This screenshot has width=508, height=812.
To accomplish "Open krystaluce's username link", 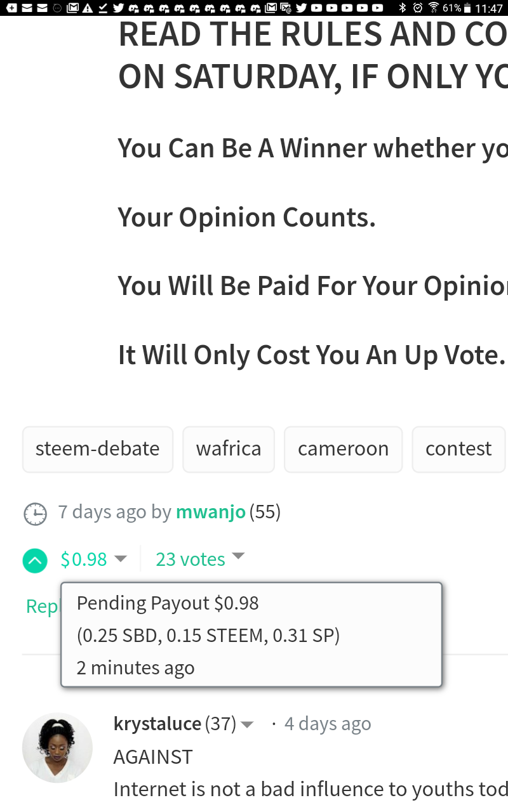I will tap(157, 724).
